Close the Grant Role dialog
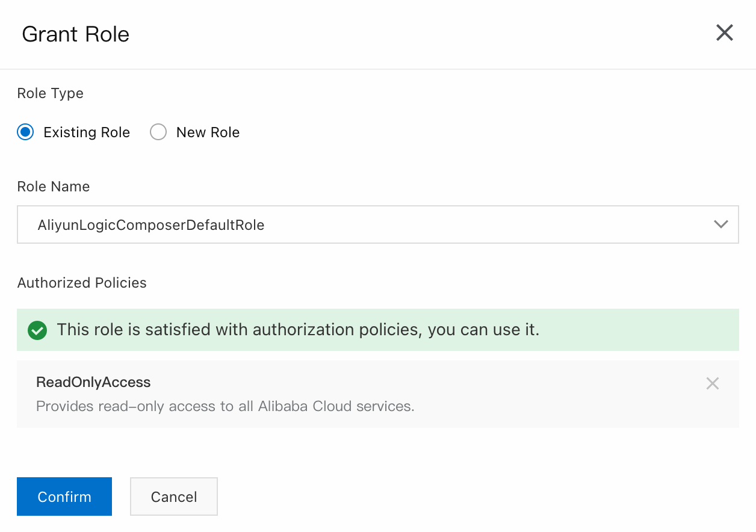Image resolution: width=756 pixels, height=532 pixels. 724,33
